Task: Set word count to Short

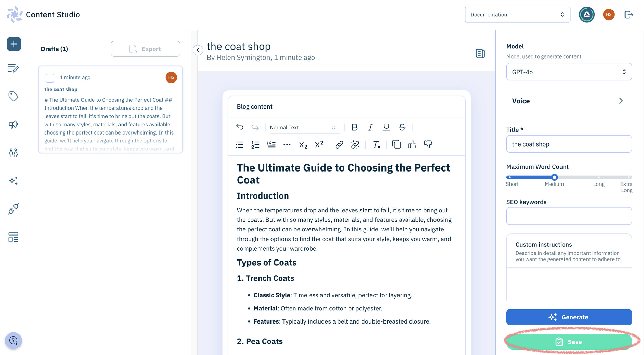Action: click(x=510, y=177)
